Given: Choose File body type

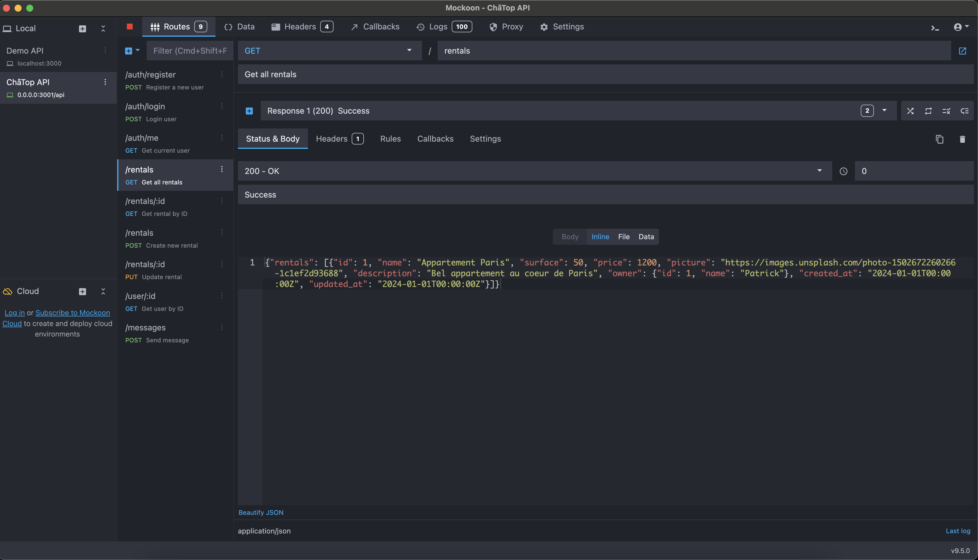Looking at the screenshot, I should [623, 237].
